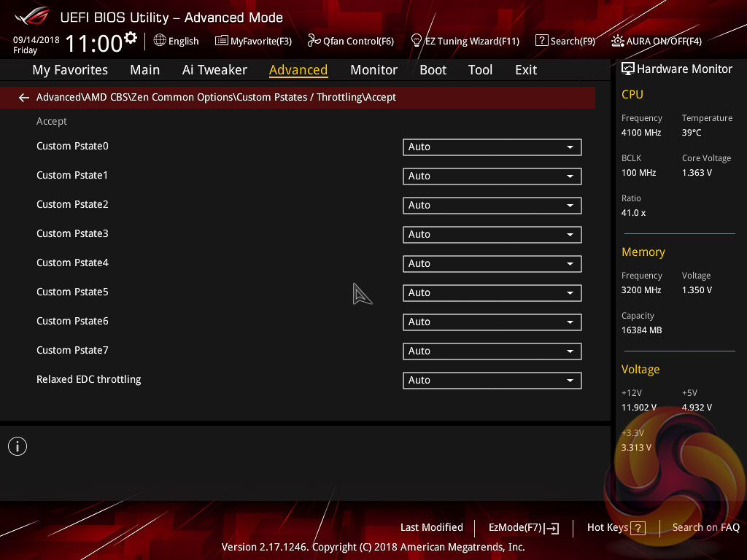Image resolution: width=747 pixels, height=560 pixels.
Task: Click Memory voltage value 1.350 V
Action: pos(697,290)
